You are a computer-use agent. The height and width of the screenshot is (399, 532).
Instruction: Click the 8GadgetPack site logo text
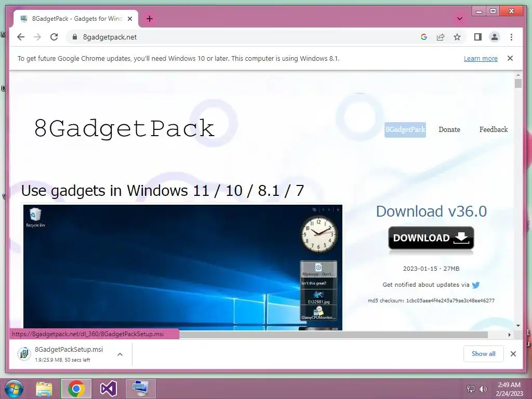(x=124, y=128)
